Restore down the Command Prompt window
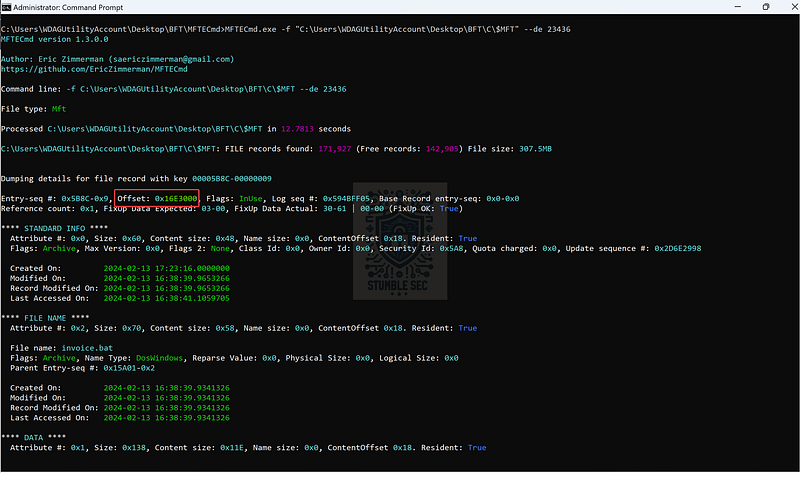 (765, 7)
